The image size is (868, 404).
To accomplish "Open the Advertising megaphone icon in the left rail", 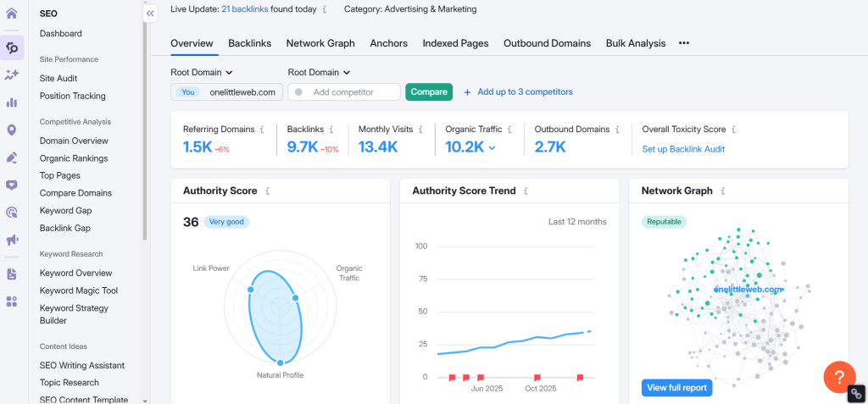I will [x=12, y=240].
